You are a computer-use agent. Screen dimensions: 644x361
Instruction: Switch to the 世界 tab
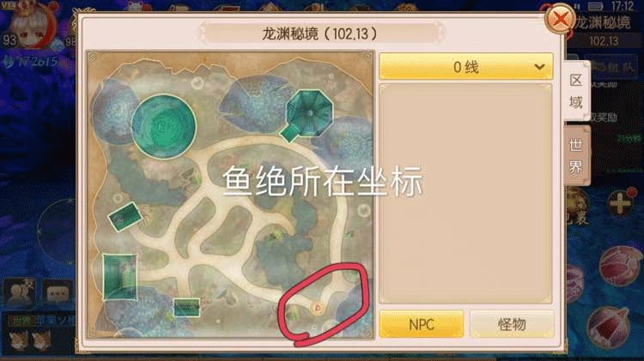(x=576, y=156)
